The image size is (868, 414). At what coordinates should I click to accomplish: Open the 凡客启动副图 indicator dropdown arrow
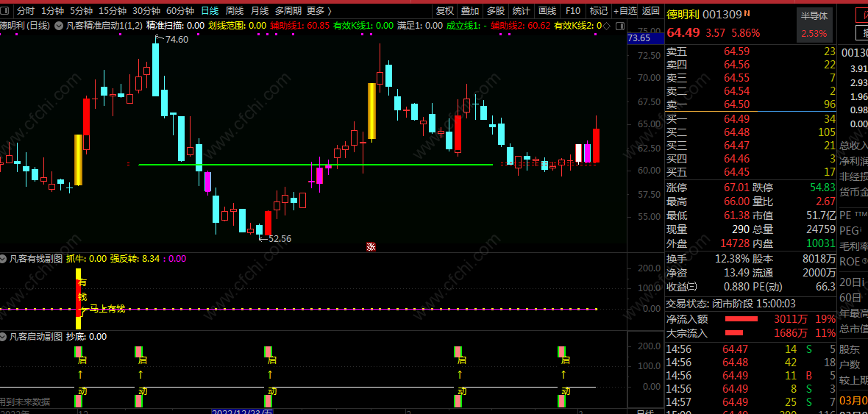[x=4, y=337]
